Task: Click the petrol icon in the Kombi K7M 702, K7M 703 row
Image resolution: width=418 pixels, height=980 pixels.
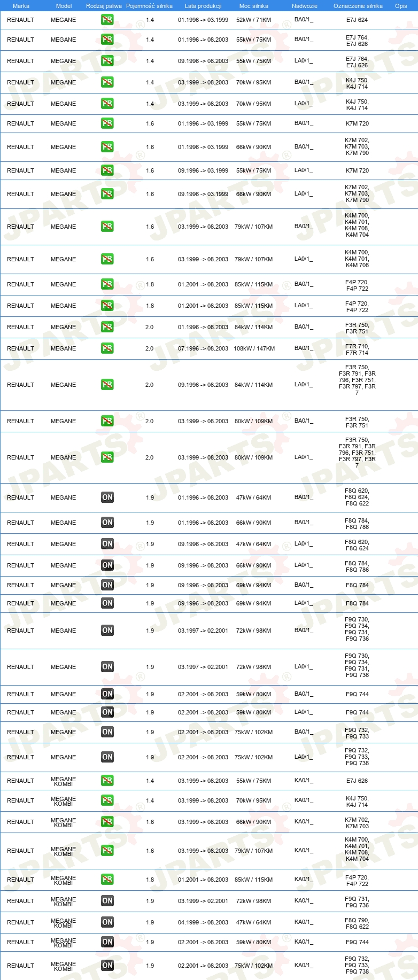Action: (107, 822)
